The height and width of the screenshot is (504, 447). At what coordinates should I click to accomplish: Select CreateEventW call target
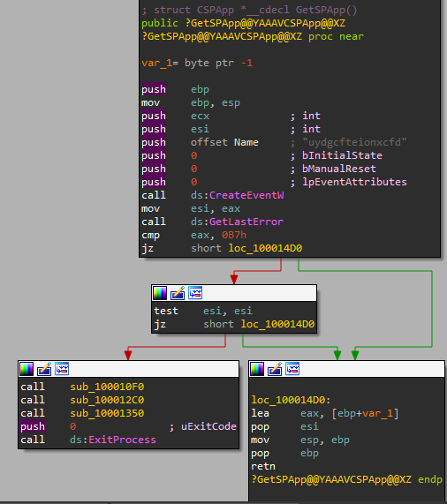point(246,195)
